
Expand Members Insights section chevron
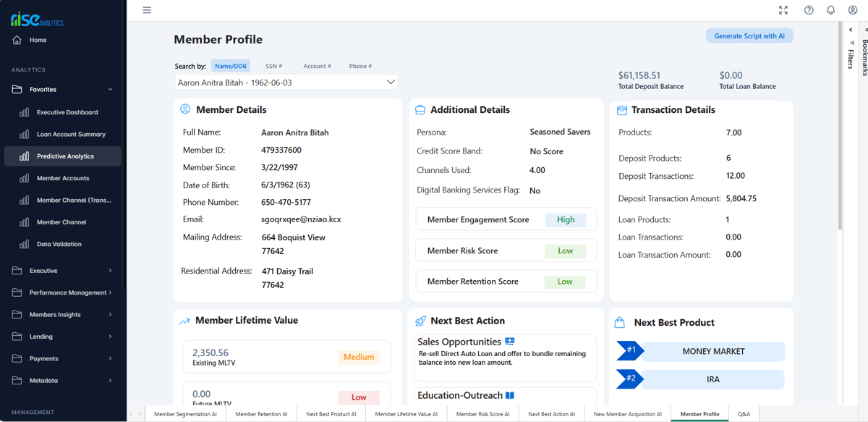111,315
